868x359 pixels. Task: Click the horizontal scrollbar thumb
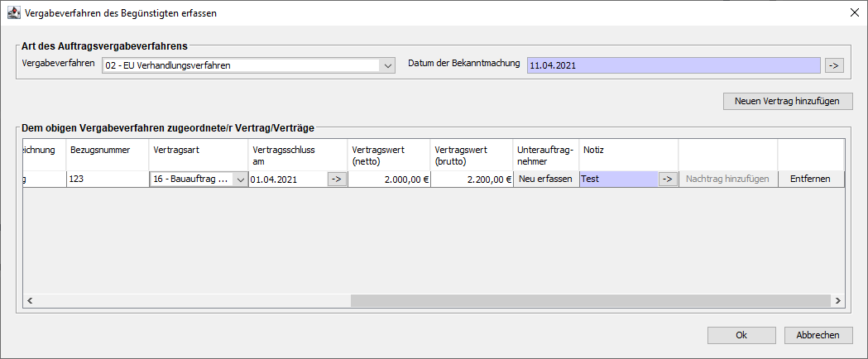pos(591,300)
